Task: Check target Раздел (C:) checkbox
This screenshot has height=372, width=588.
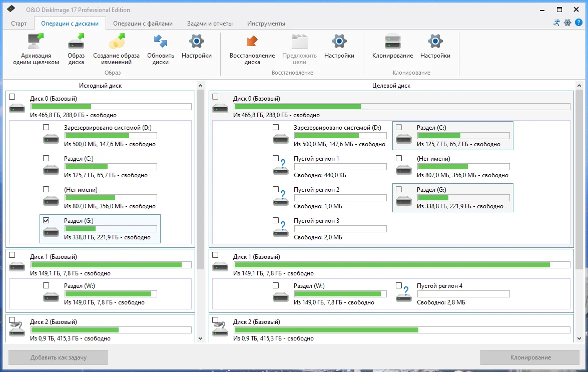Action: tap(399, 127)
